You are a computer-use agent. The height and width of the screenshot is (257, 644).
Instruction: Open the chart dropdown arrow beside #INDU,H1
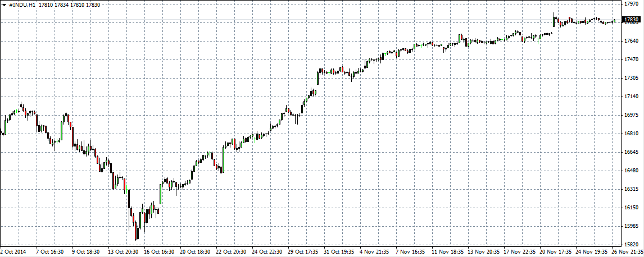click(x=3, y=4)
